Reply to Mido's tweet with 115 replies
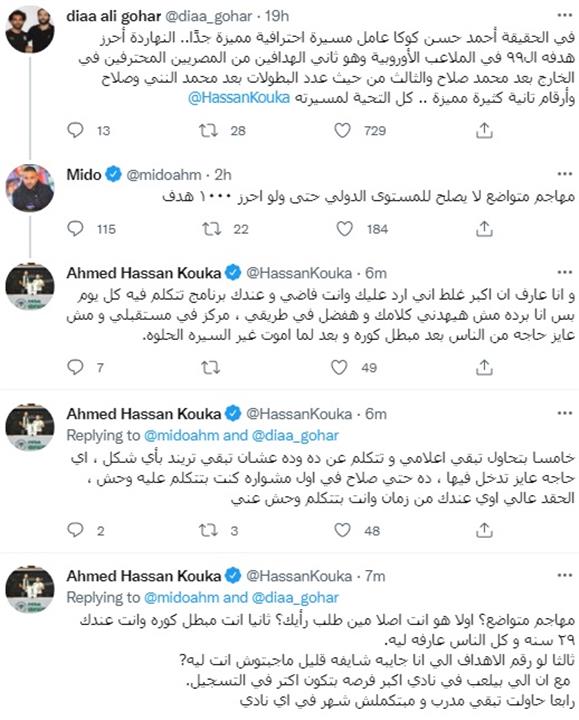 75,229
